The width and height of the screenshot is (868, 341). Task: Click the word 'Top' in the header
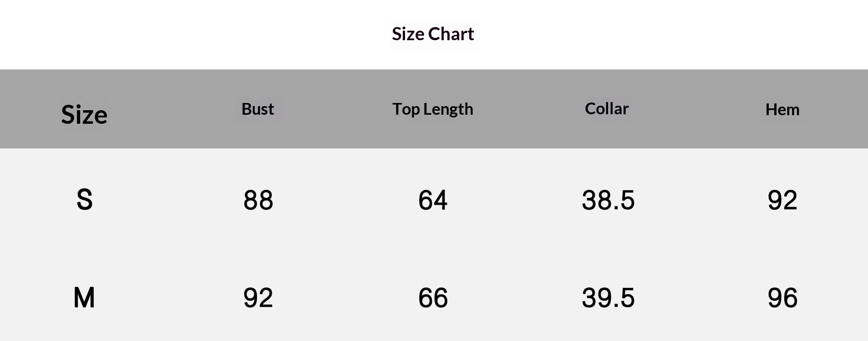[406, 109]
